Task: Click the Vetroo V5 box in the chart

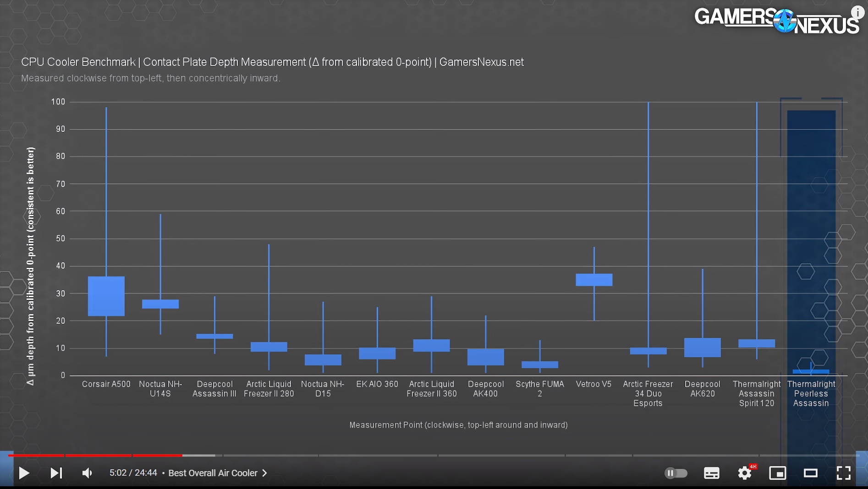Action: (593, 280)
